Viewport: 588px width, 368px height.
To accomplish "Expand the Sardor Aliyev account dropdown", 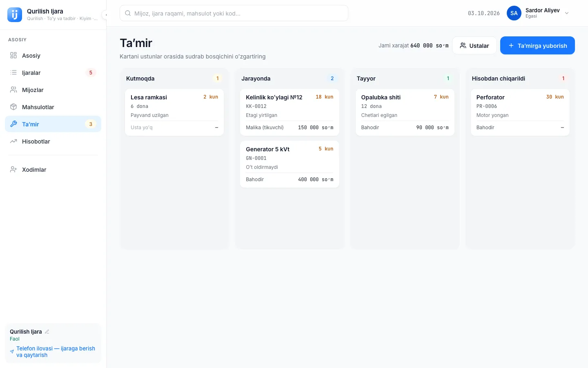I will point(567,13).
